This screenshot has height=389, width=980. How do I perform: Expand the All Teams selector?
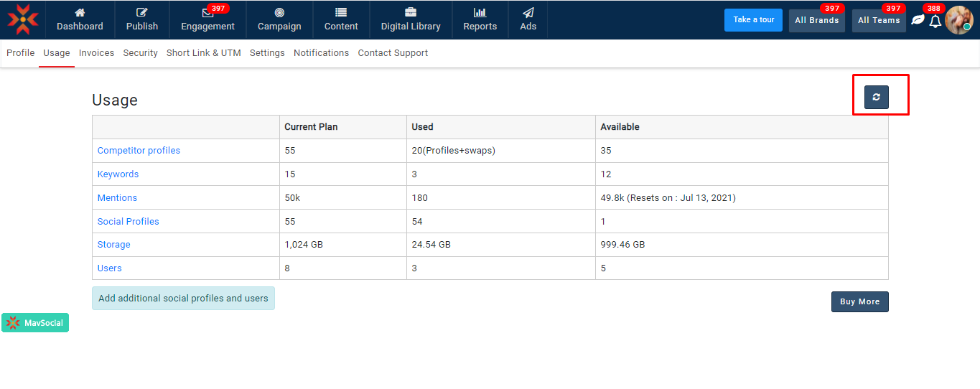point(879,20)
